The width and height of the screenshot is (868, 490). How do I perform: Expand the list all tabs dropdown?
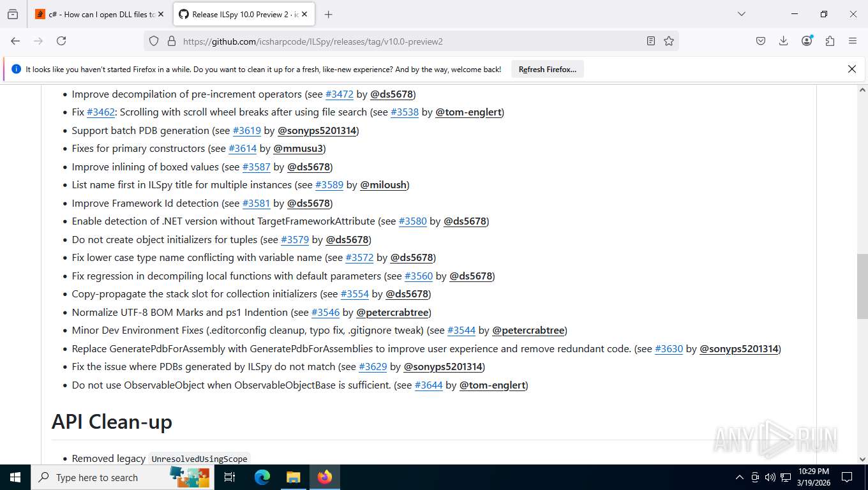pyautogui.click(x=741, y=14)
